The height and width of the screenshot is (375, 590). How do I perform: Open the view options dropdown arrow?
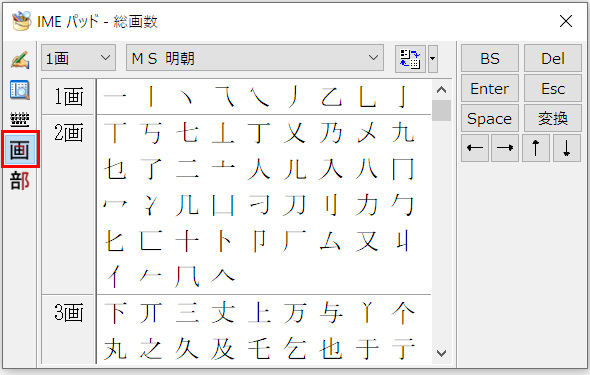[x=433, y=59]
